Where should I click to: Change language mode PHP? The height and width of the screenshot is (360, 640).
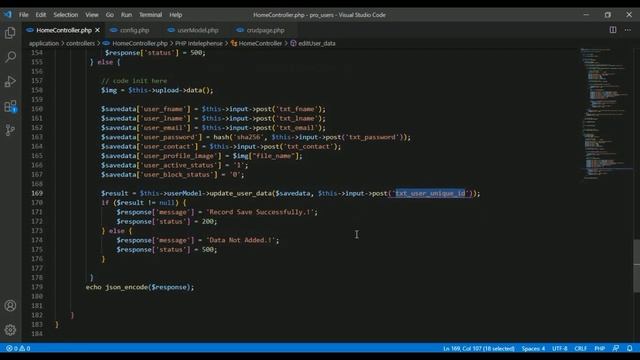click(x=600, y=348)
